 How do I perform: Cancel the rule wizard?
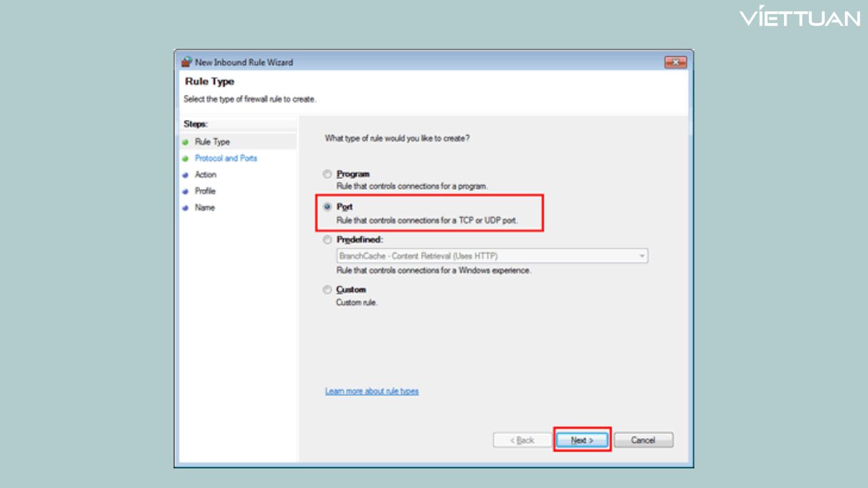click(643, 440)
